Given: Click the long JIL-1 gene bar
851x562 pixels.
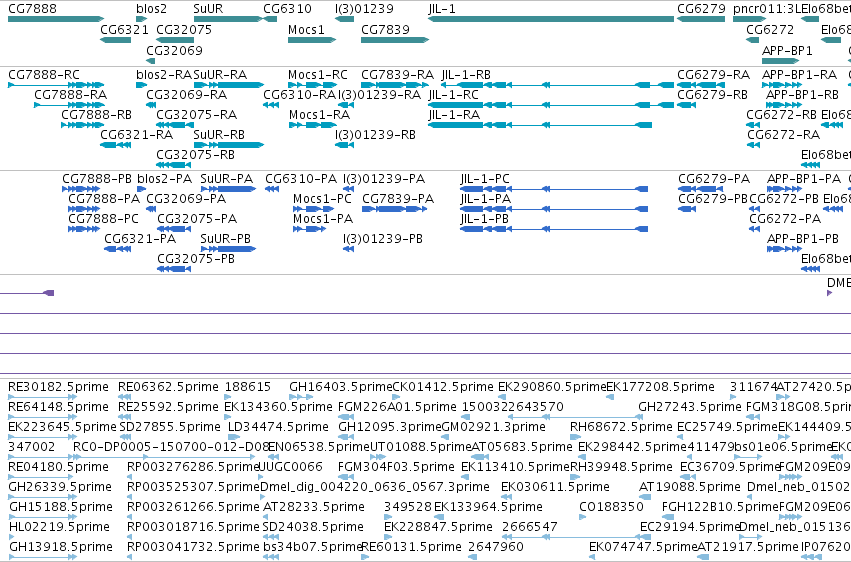Looking at the screenshot, I should 551,19.
